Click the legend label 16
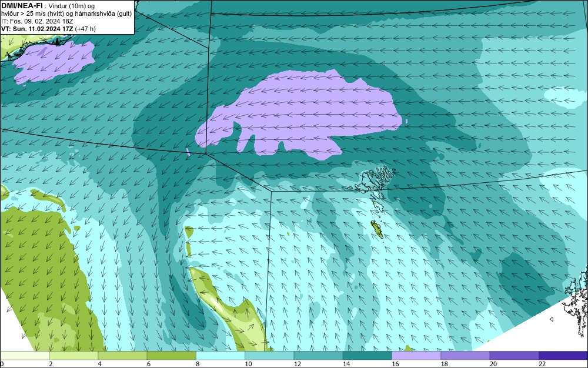588x368 pixels. (395, 364)
